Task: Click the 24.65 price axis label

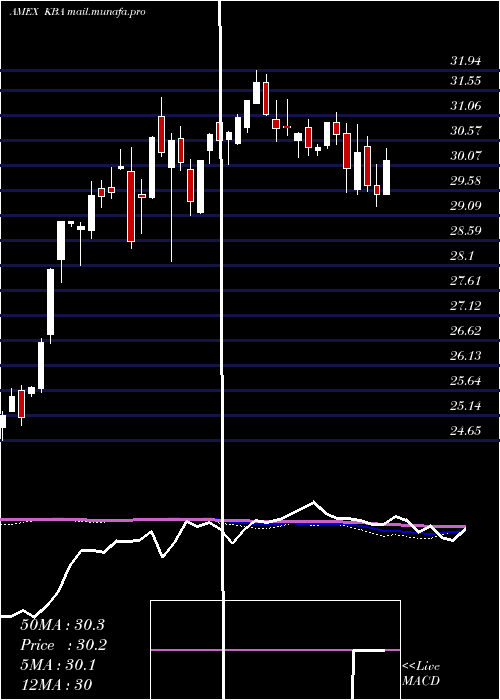Action: 465,431
